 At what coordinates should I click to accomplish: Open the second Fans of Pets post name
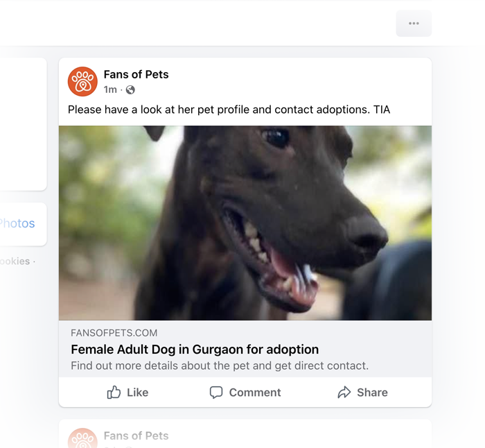click(136, 436)
